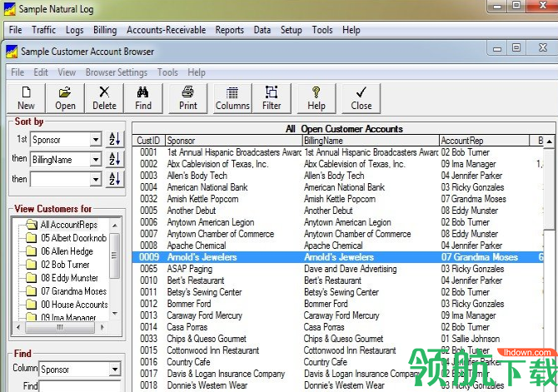The width and height of the screenshot is (558, 392).
Task: Click the Find binoculars toolbar button
Action: [143, 98]
